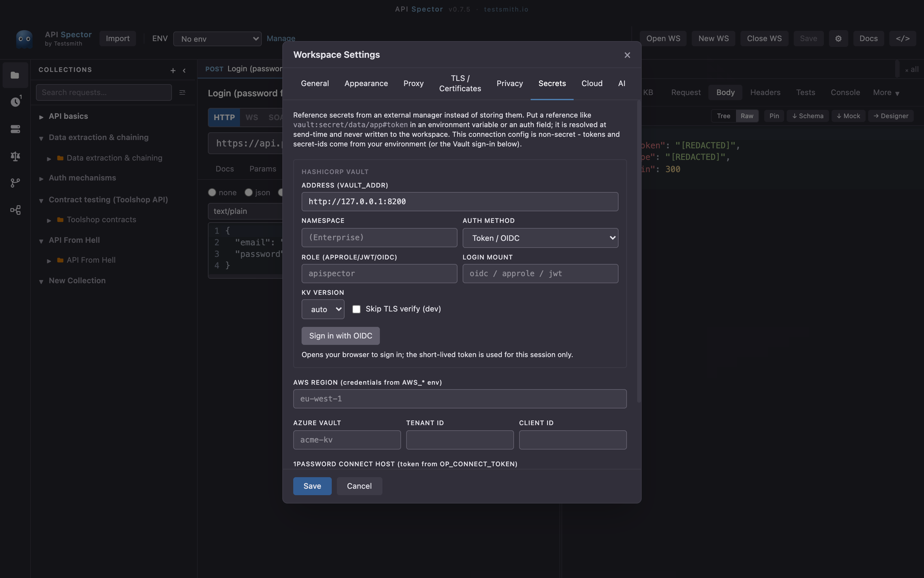Expand the Toolshop contracts folder arrow
The image size is (924, 578).
[x=49, y=220]
